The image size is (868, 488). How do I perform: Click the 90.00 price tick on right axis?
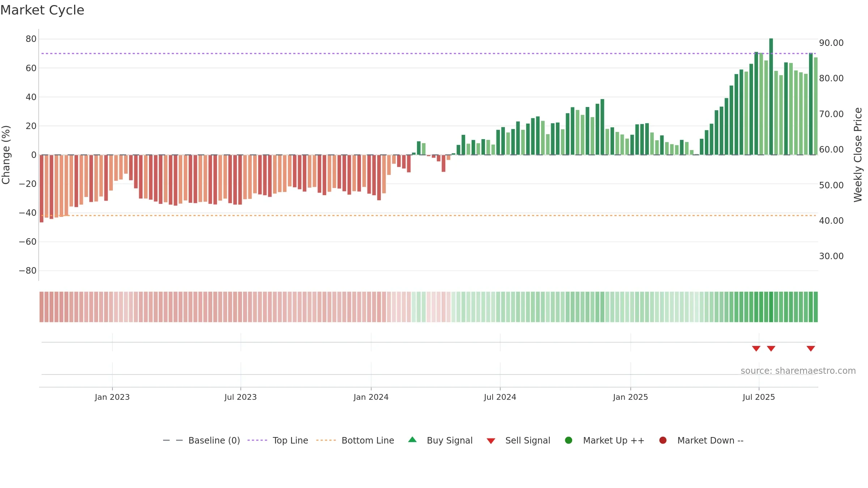831,43
